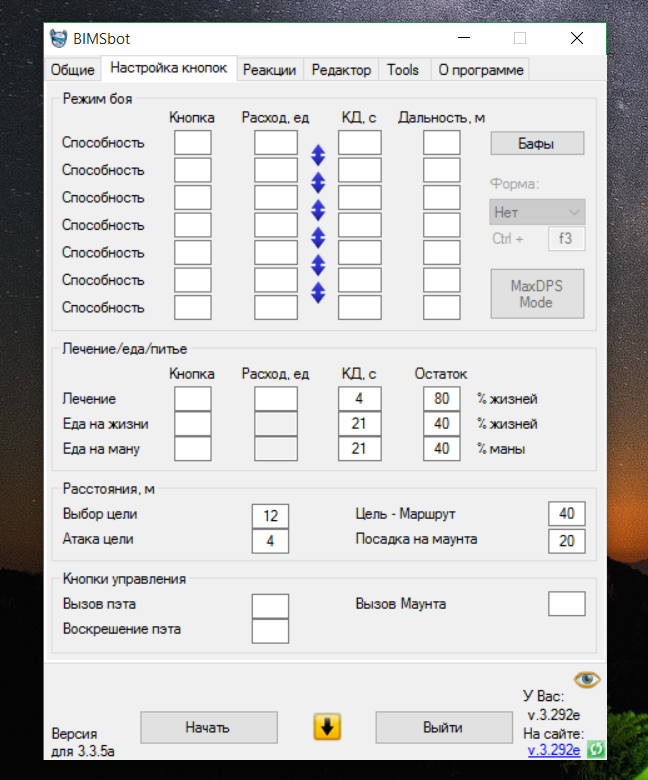Click blue swap arrows between second and third abilities
648x780 pixels.
[318, 183]
